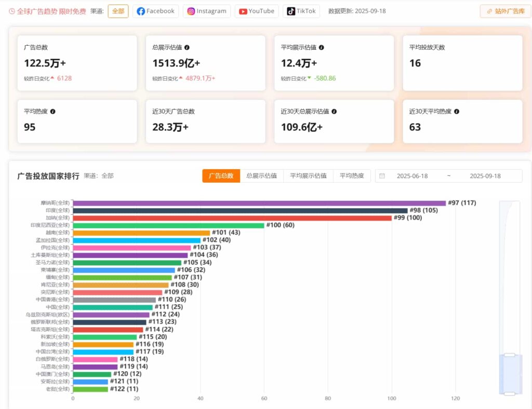Viewport: 532px width, 409px height.
Task: Choose the 全部 channel filter
Action: [x=118, y=11]
